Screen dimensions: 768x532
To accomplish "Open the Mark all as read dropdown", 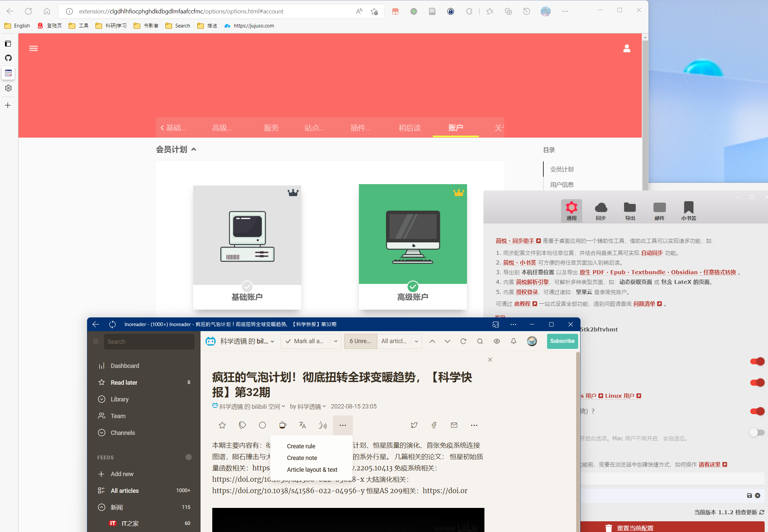I will tap(336, 341).
